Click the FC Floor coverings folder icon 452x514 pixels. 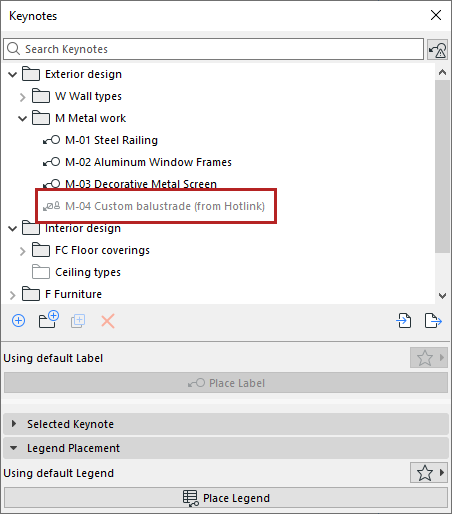41,250
